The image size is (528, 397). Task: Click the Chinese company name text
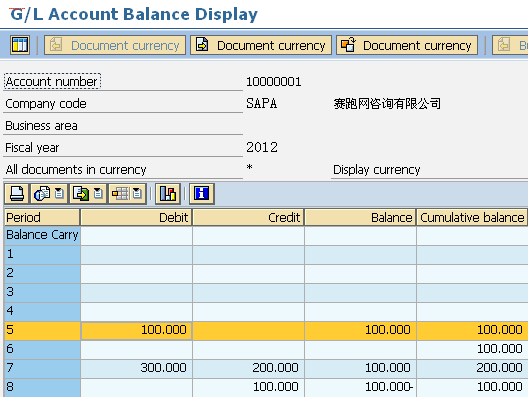tap(387, 103)
